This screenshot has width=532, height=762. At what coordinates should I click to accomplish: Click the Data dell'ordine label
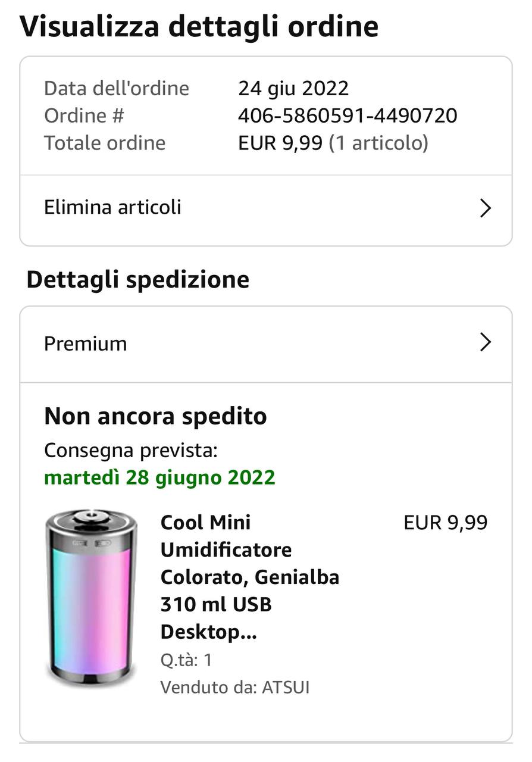(x=117, y=88)
